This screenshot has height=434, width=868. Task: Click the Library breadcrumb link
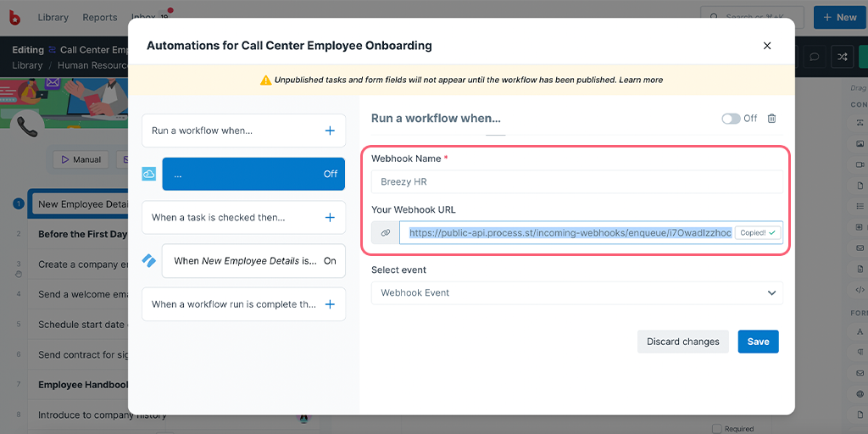pos(27,65)
